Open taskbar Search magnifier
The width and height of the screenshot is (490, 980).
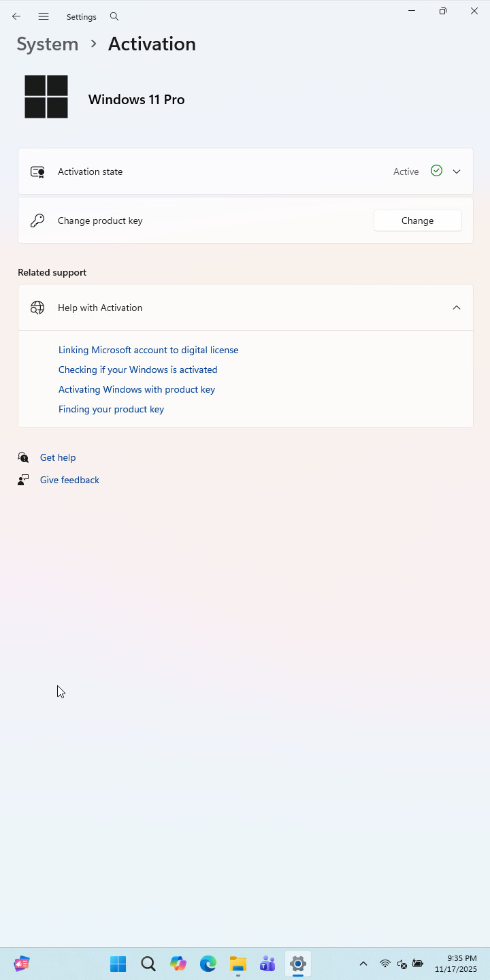coord(148,964)
